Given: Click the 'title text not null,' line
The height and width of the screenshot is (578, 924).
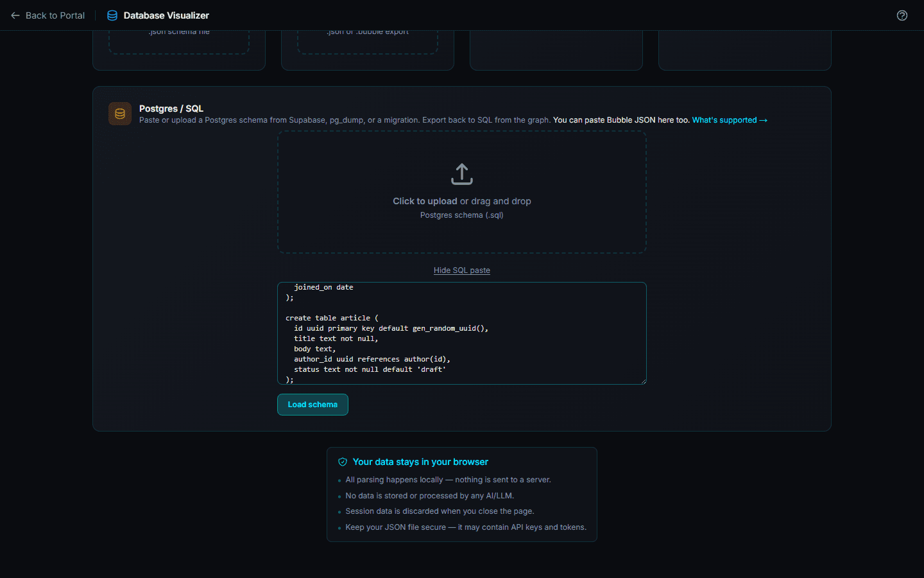Looking at the screenshot, I should point(336,338).
